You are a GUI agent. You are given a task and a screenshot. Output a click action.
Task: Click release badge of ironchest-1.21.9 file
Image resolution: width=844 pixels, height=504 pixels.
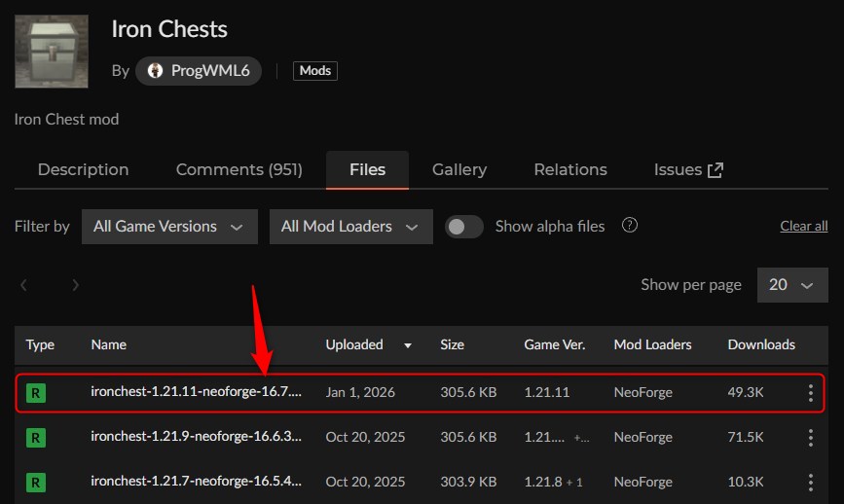point(36,437)
